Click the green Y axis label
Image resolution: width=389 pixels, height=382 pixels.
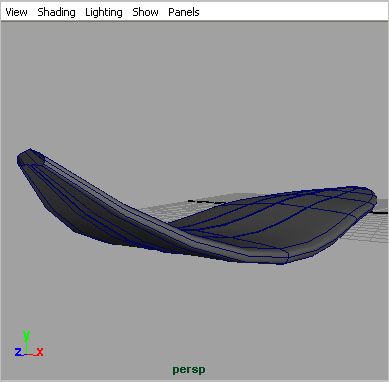pos(26,335)
